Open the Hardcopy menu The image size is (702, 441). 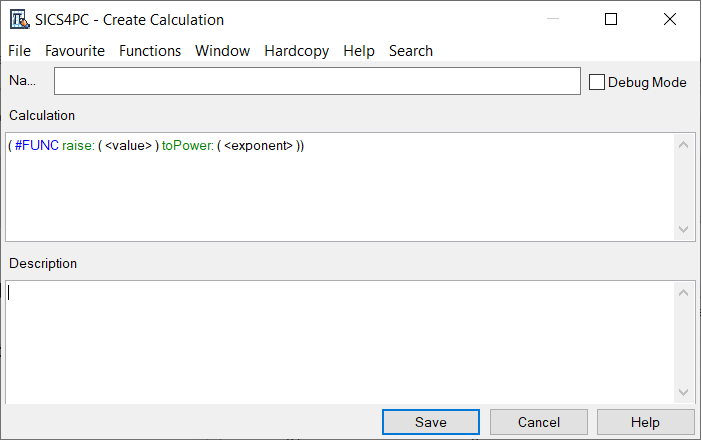coord(296,51)
